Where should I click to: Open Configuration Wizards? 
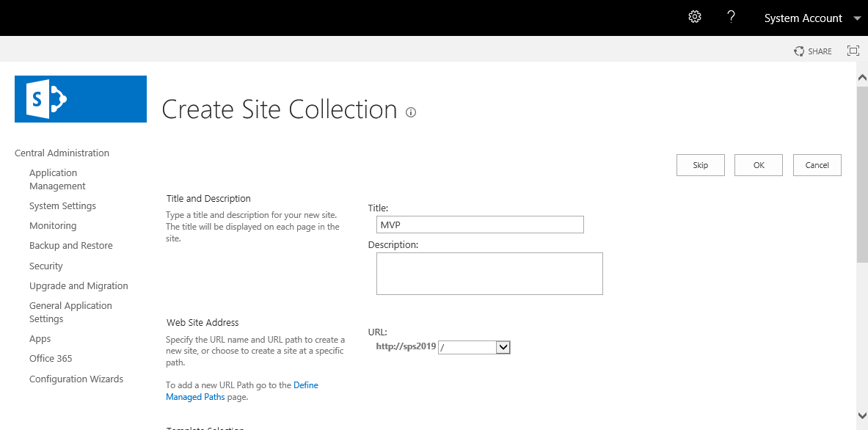tap(76, 379)
